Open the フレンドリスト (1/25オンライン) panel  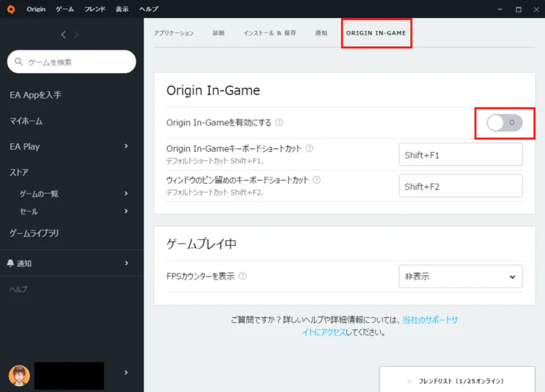[x=457, y=379]
